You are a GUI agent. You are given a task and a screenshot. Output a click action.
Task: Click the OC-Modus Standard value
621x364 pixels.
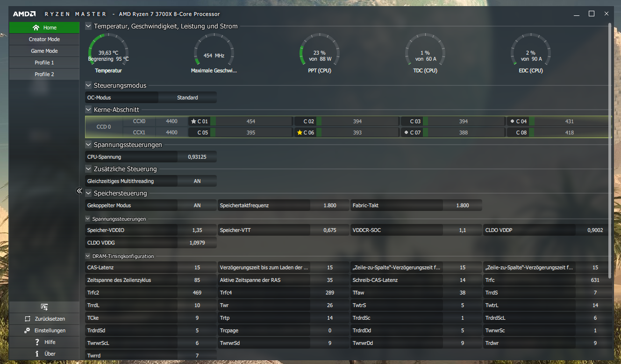187,98
